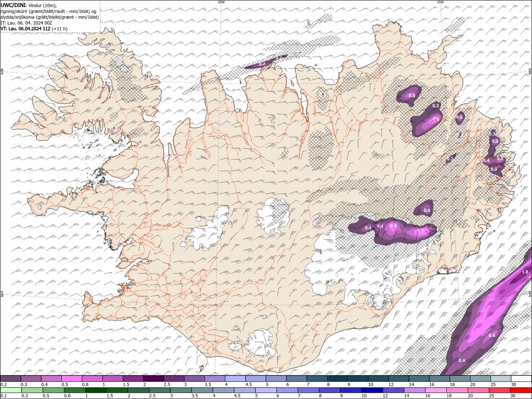Click the 0.4 label in the top legend row

[44, 384]
